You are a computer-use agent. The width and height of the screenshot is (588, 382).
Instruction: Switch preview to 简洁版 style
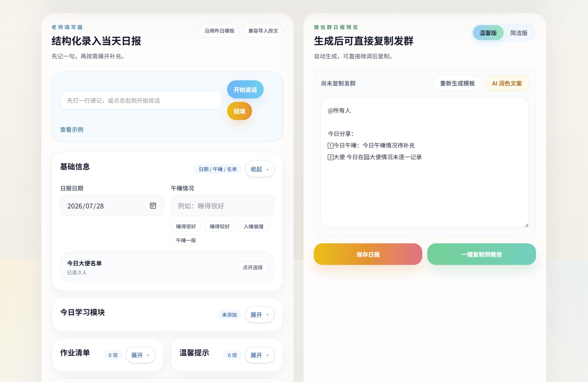(x=519, y=33)
